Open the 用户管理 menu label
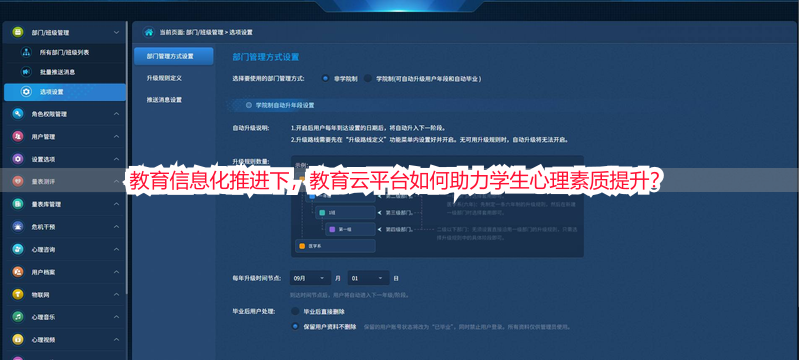Viewport: 799px width, 360px height. pos(43,137)
